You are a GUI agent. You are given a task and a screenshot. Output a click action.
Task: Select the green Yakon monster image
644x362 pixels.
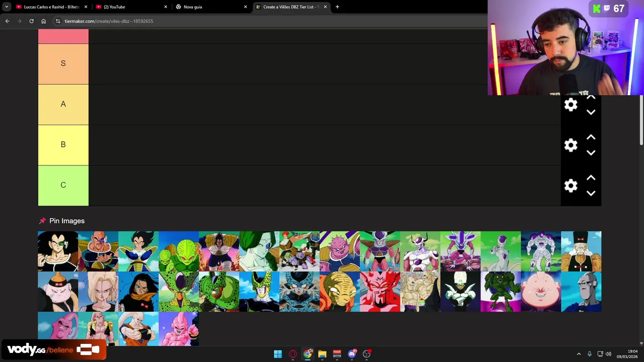click(501, 292)
